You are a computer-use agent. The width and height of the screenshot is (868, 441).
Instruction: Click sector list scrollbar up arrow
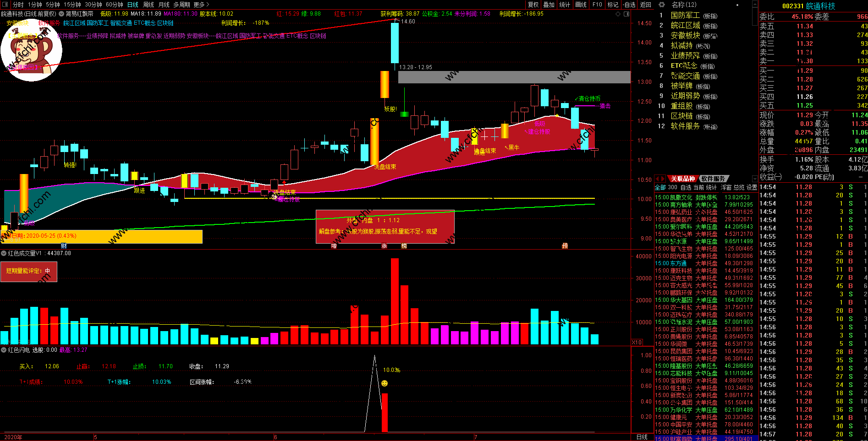pos(755,5)
